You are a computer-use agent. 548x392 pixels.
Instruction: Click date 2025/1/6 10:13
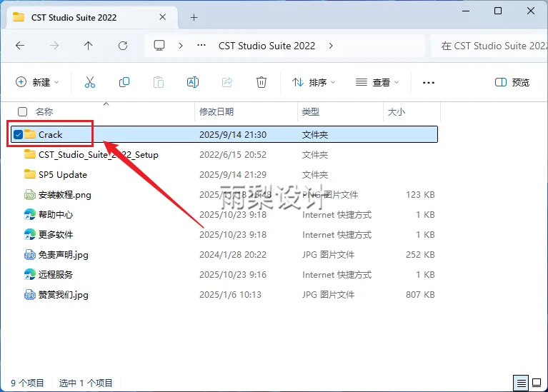[x=230, y=294]
